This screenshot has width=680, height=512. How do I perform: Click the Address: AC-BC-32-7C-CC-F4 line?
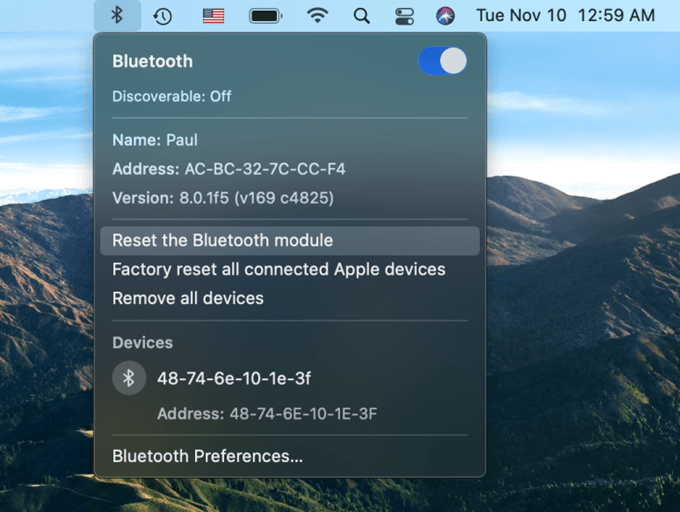(229, 169)
